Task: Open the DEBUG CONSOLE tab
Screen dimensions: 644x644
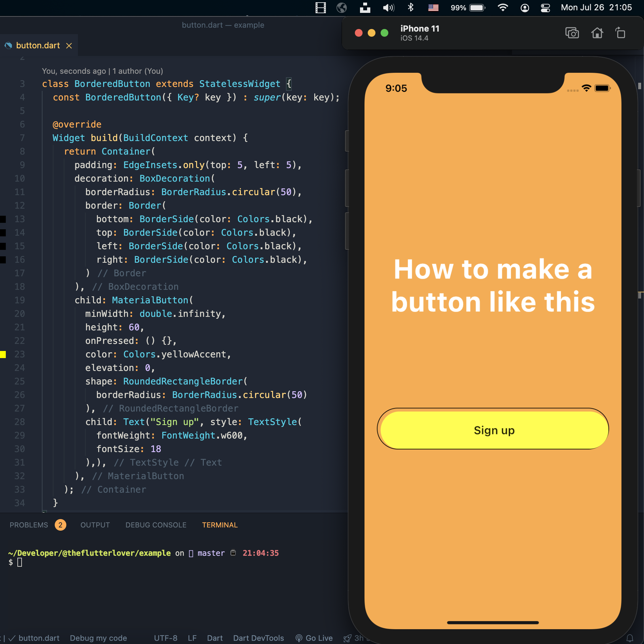Action: point(156,525)
